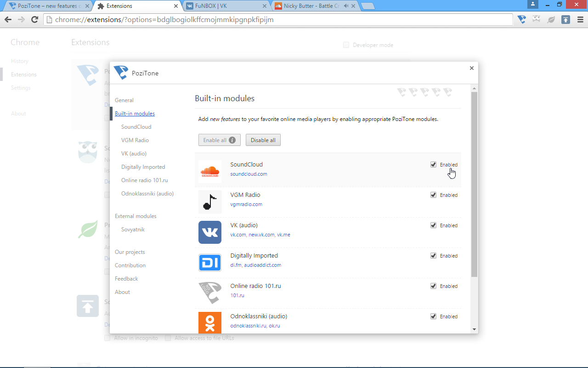Click the dialog vertical scrollbar thumb
The width and height of the screenshot is (588, 368).
[474, 184]
